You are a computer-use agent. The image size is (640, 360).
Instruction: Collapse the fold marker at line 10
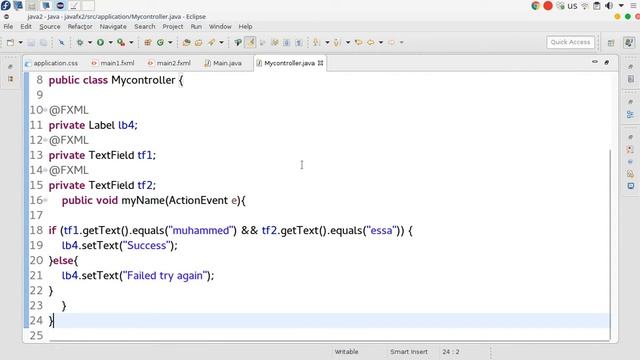point(46,110)
